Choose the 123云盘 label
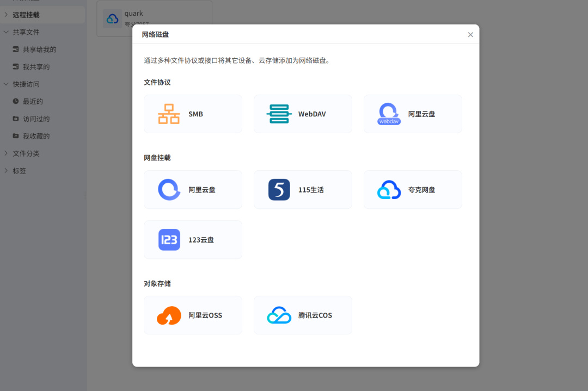Screen dimensions: 588x391 (x=201, y=240)
